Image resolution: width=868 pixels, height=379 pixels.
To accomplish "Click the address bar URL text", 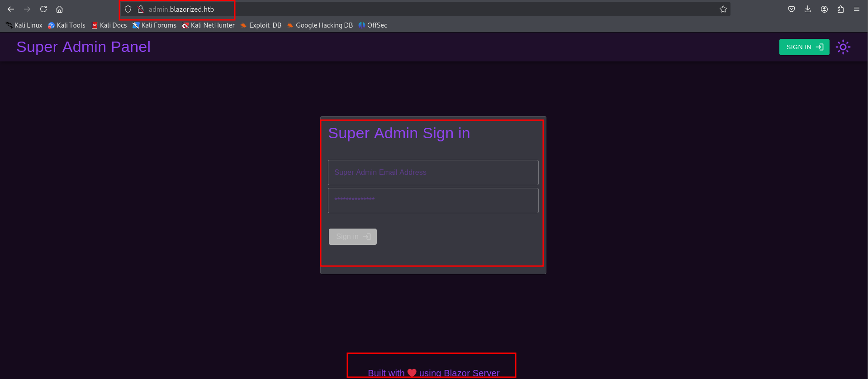I will point(181,9).
